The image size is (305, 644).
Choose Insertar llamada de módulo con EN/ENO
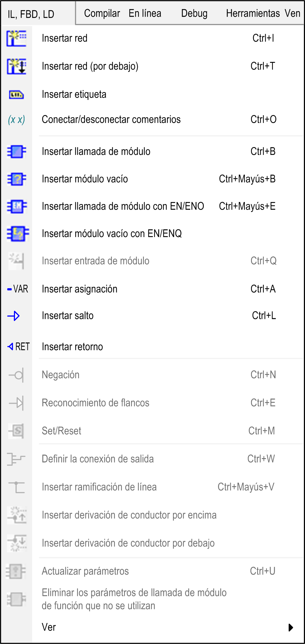tap(123, 206)
